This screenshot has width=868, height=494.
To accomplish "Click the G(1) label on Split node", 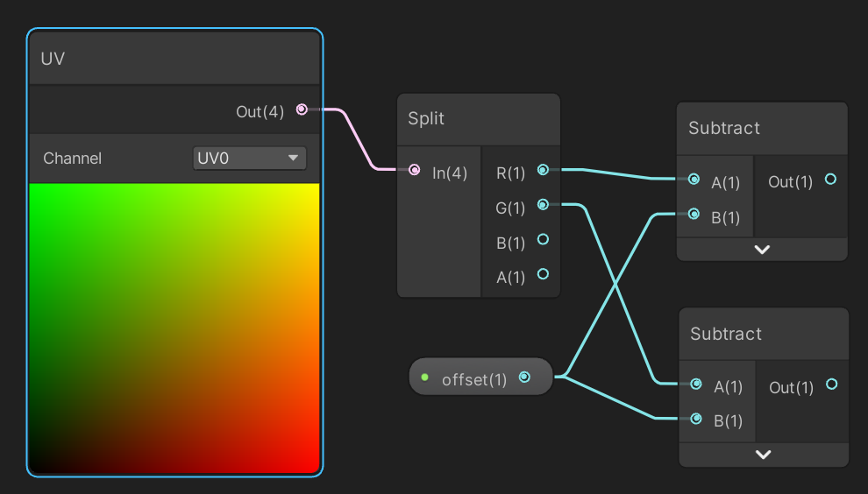I will point(509,208).
